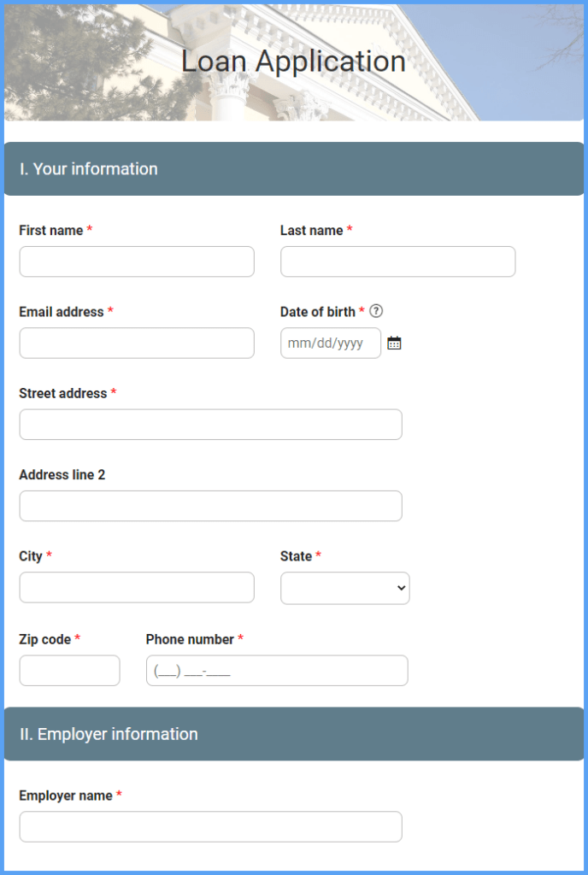The height and width of the screenshot is (875, 588).
Task: Click the State dropdown arrow
Action: point(399,588)
